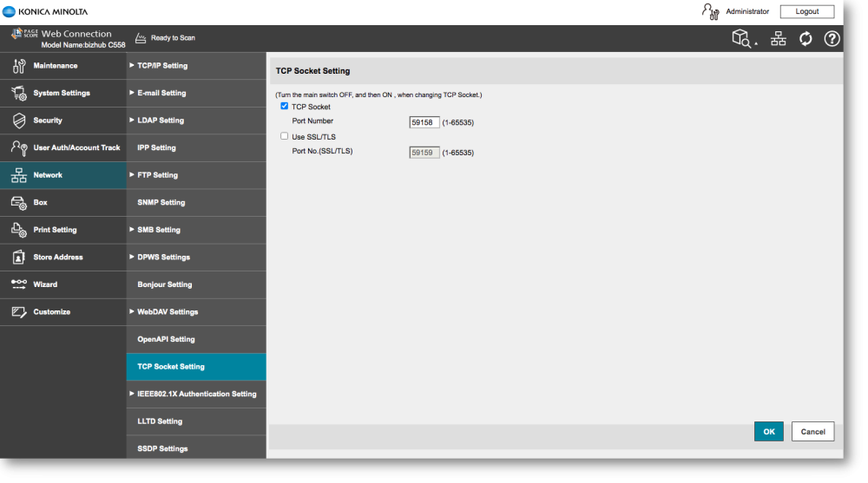Click the network tree icon in header
The width and height of the screenshot is (868, 483).
pyautogui.click(x=779, y=39)
